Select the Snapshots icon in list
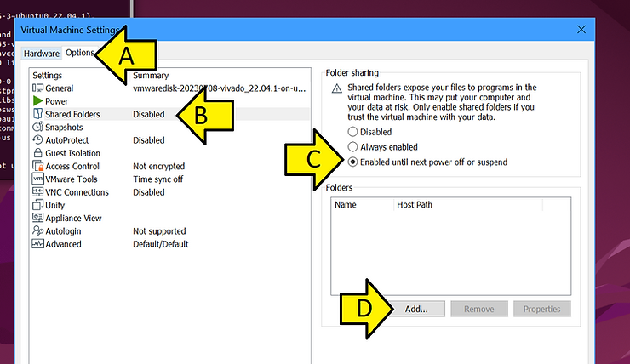The width and height of the screenshot is (630, 364). click(x=37, y=128)
